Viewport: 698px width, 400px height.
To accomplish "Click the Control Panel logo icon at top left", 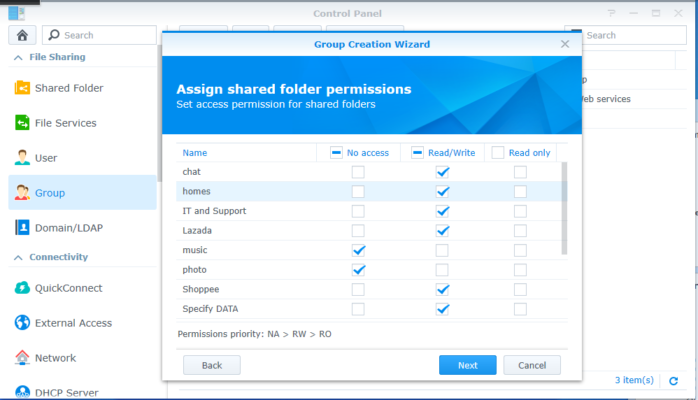I will click(16, 13).
